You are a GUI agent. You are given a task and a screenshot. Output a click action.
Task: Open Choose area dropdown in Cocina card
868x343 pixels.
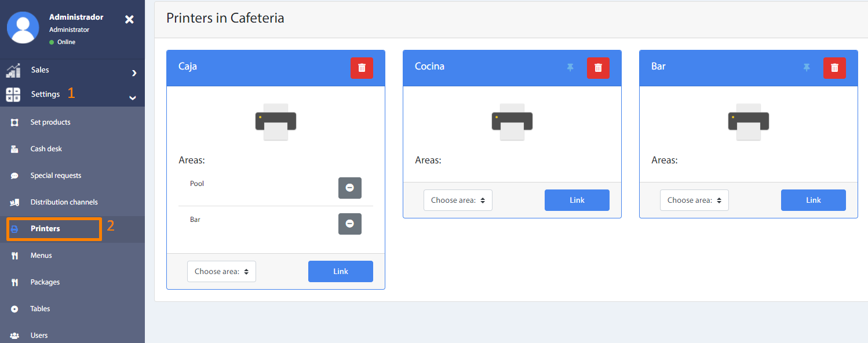tap(458, 200)
